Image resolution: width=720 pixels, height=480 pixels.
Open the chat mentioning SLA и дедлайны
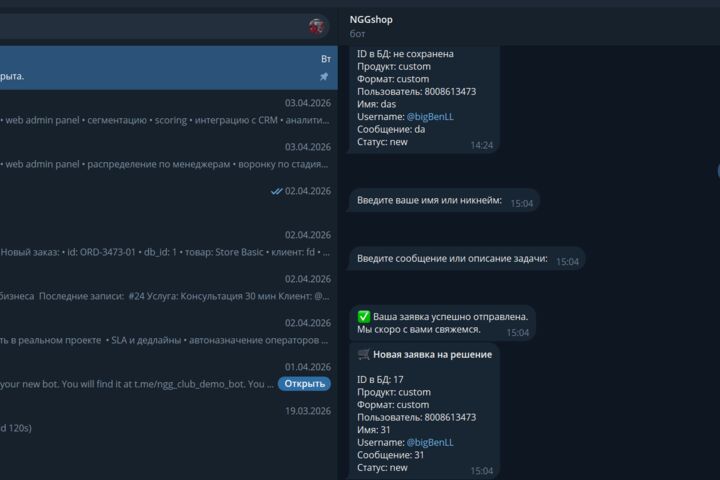click(x=169, y=332)
